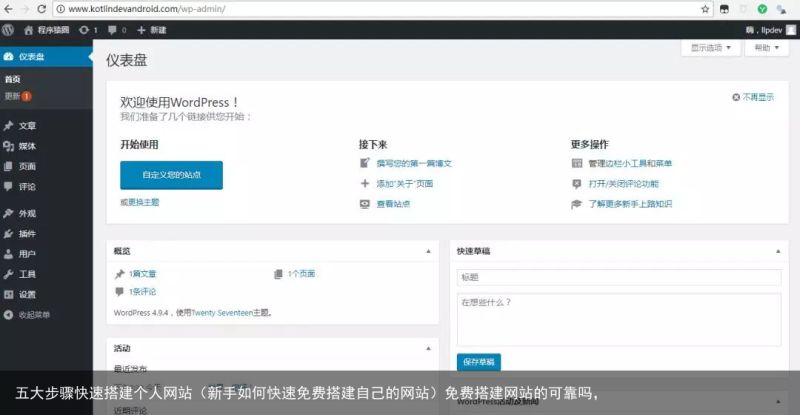The image size is (800, 415).
Task: Click the plus icon beside 添加“关于”页面
Action: [365, 183]
